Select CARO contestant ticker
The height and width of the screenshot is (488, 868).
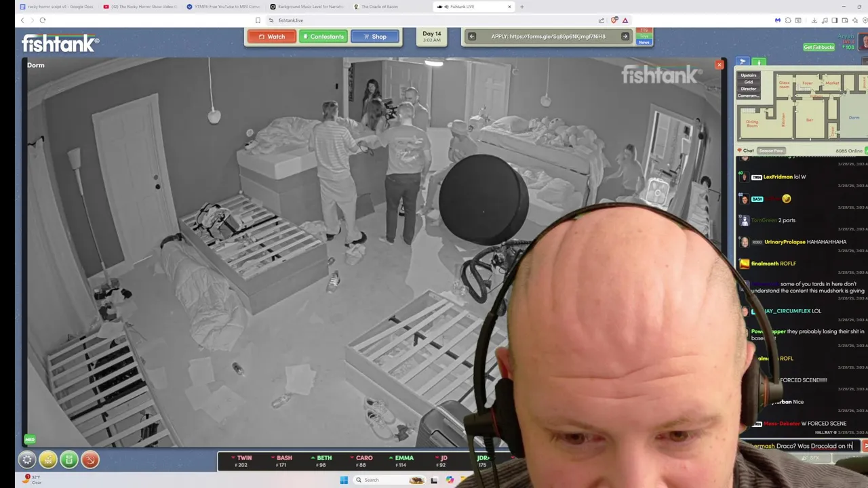[x=361, y=462]
